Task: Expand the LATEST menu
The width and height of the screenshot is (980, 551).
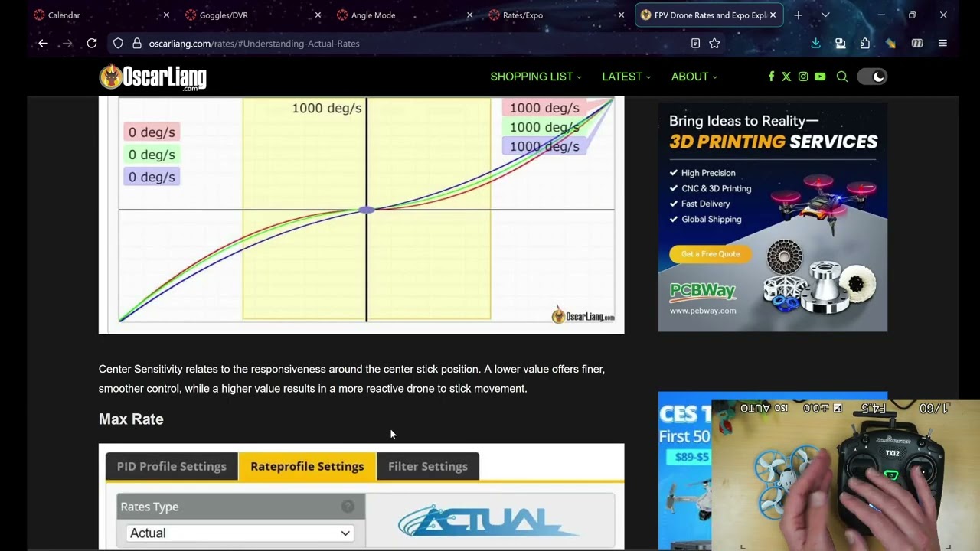Action: 626,77
